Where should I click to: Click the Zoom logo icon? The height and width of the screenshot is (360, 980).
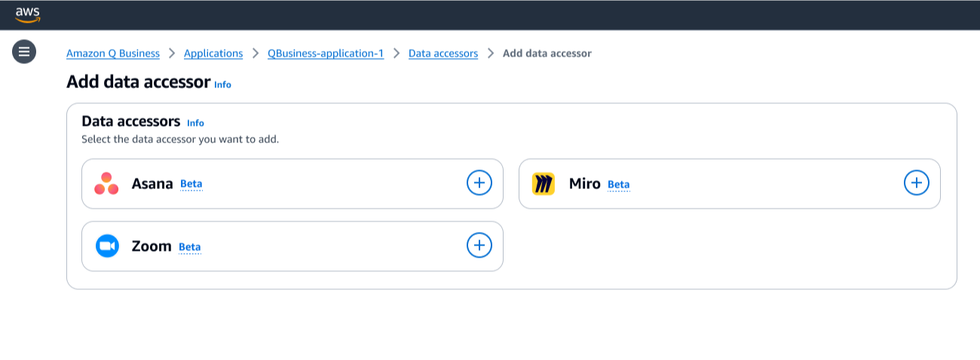pos(107,246)
